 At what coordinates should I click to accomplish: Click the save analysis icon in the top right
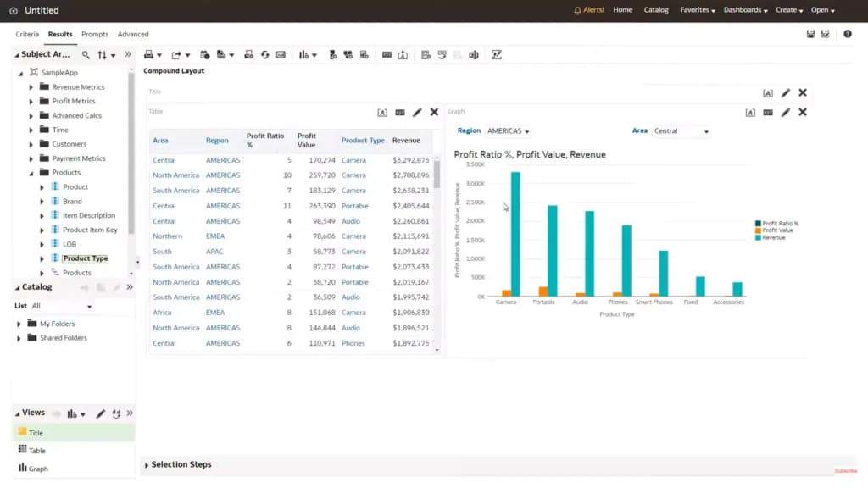[810, 34]
